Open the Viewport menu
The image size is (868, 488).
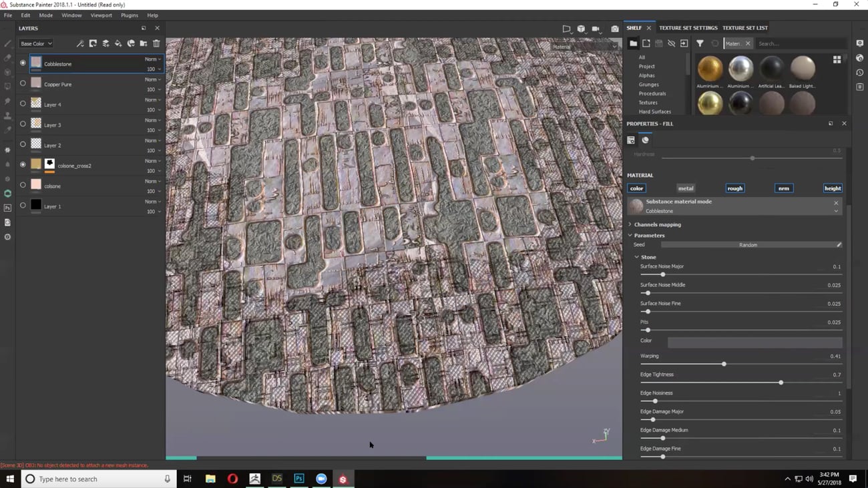click(x=101, y=15)
